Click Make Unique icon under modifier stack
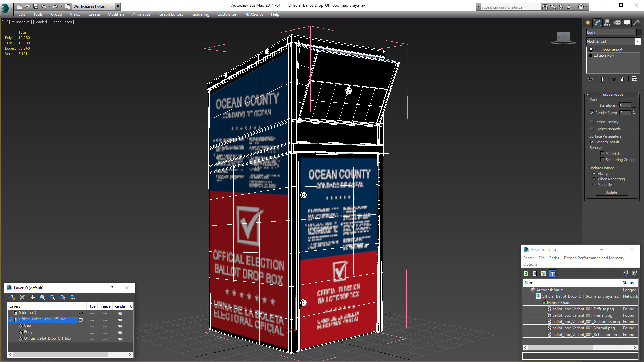 click(614, 79)
